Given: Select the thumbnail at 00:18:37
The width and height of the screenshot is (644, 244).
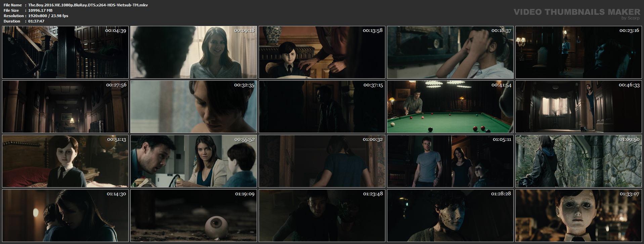Looking at the screenshot, I should click(x=450, y=52).
